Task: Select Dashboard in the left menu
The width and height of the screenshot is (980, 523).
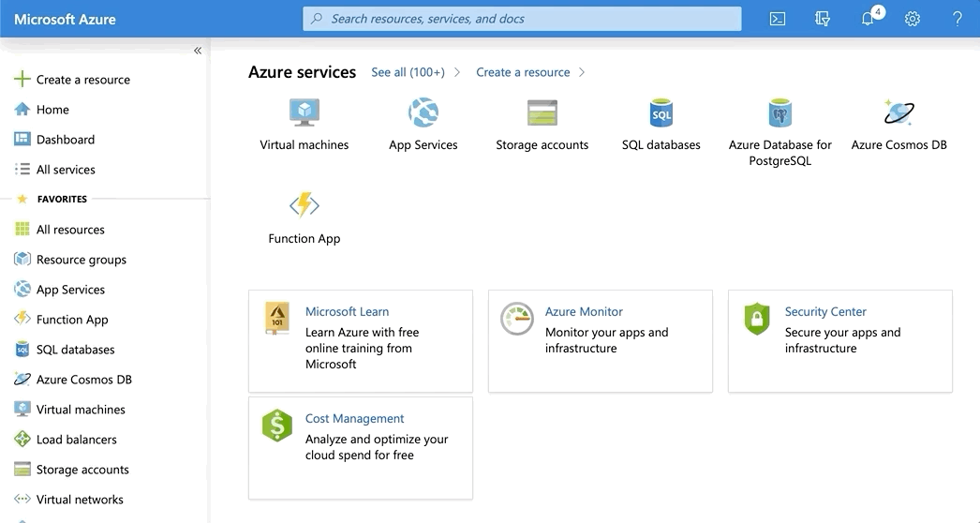Action: point(65,140)
